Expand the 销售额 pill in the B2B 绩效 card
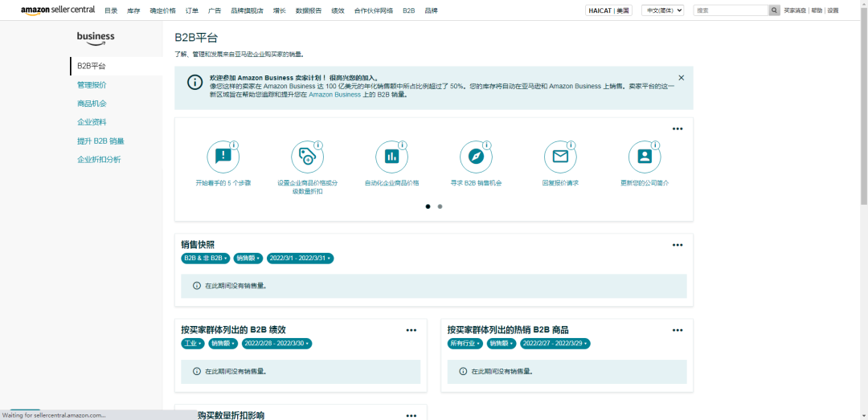The height and width of the screenshot is (420, 868). pyautogui.click(x=223, y=344)
